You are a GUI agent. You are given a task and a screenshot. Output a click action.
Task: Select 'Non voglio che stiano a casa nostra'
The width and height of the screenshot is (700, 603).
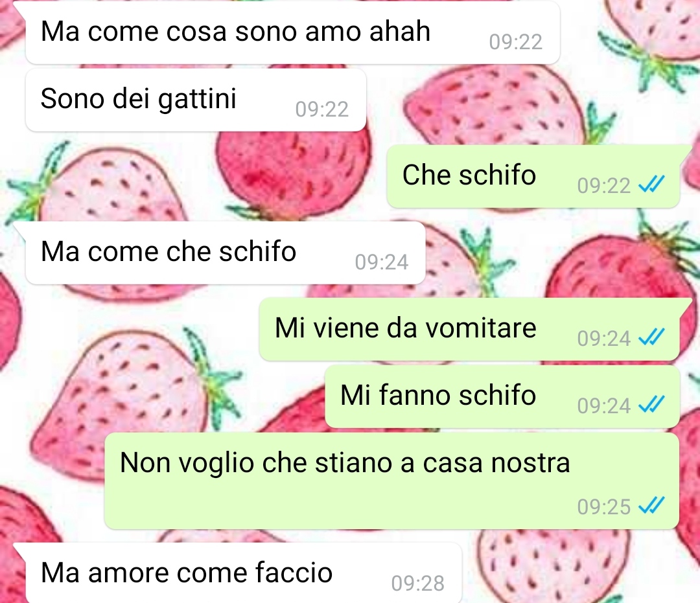tap(391, 480)
